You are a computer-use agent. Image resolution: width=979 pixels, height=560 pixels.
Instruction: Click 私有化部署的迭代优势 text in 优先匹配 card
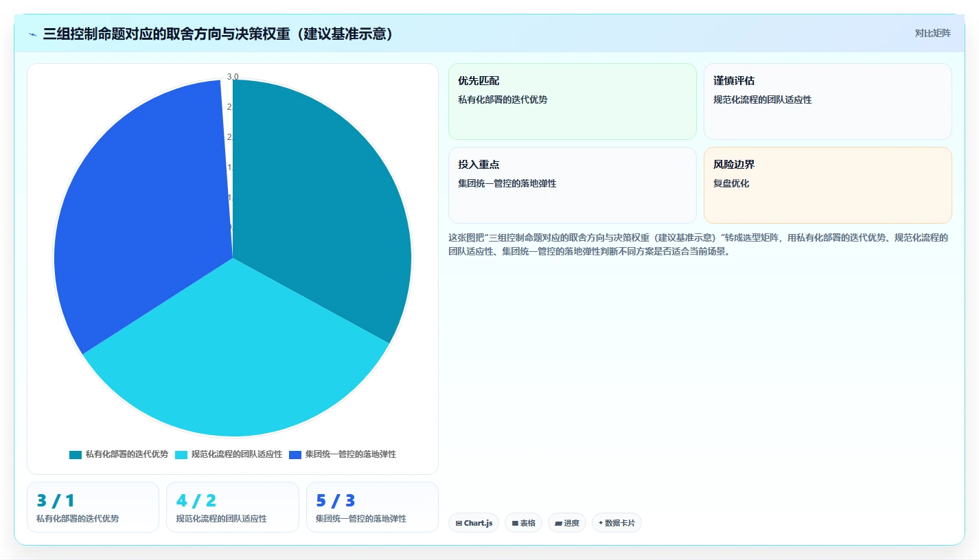(x=503, y=100)
